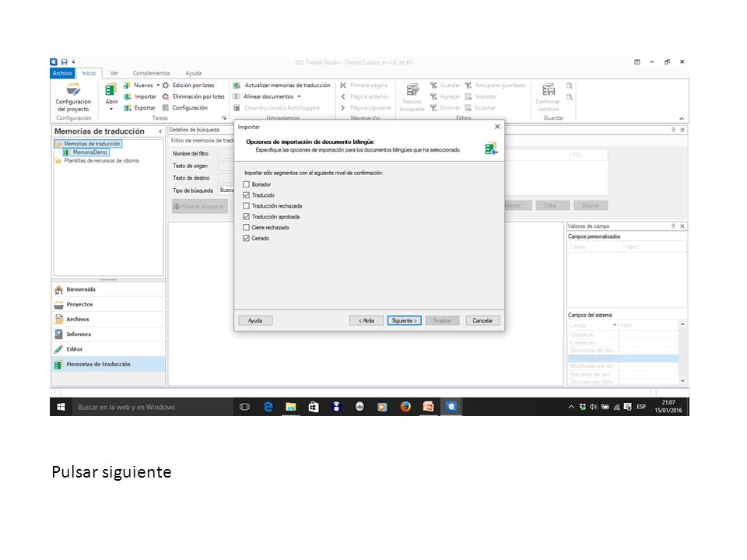The width and height of the screenshot is (747, 560).
Task: Open the Bienvenida view
Action: tap(109, 289)
